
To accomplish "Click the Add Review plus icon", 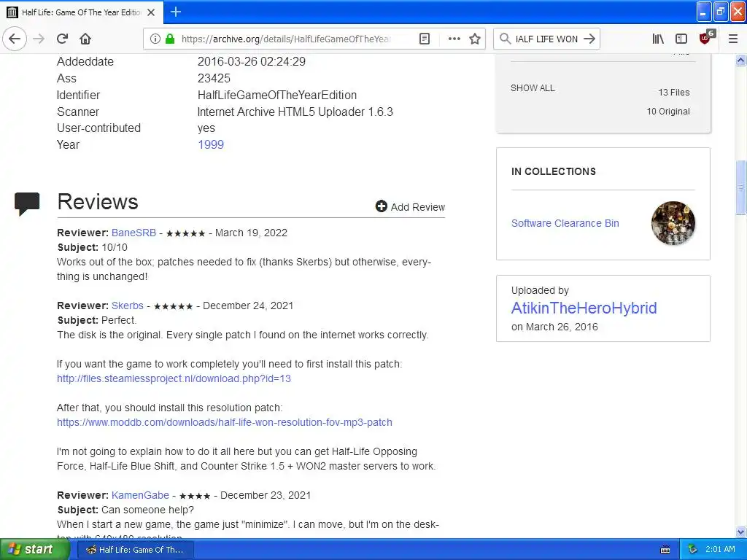I will point(381,206).
